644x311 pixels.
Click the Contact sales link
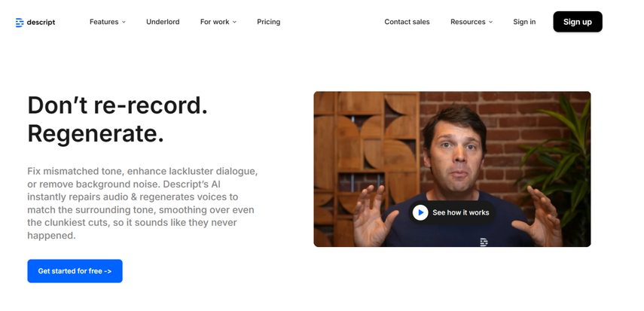407,22
